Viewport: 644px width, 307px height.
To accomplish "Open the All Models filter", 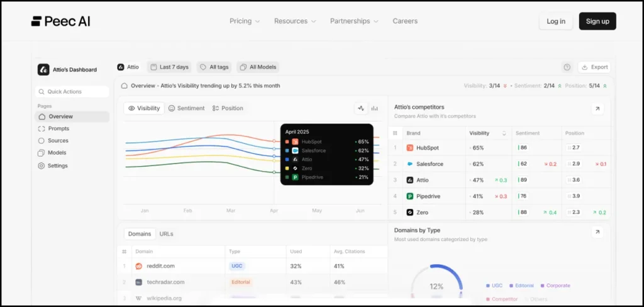I will [258, 67].
